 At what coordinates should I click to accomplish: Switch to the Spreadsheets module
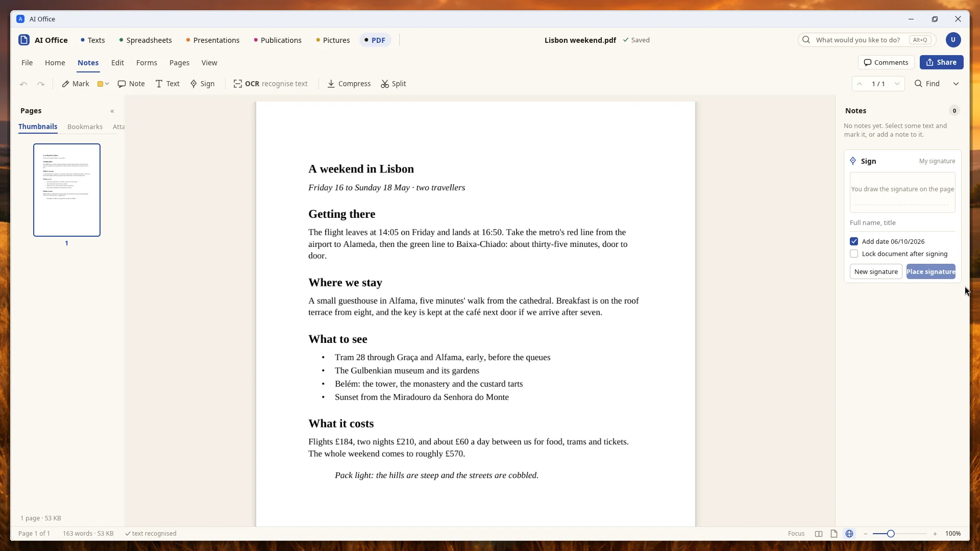click(145, 40)
